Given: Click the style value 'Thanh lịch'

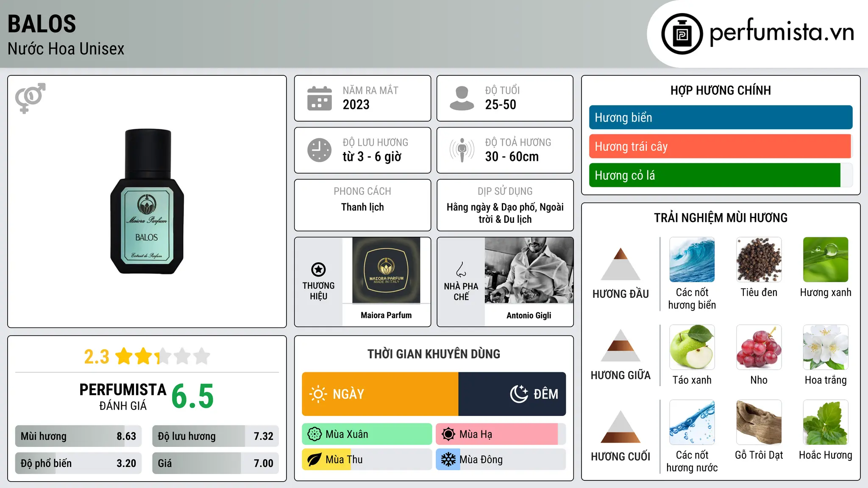Looking at the screenshot, I should 362,207.
